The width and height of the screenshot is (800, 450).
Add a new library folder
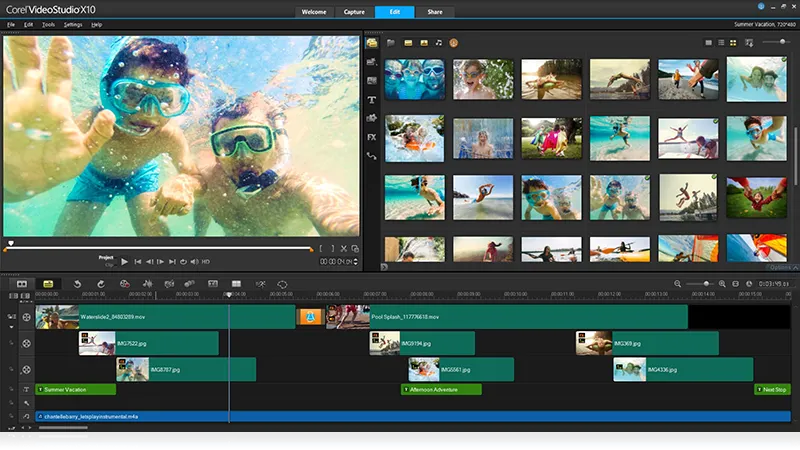click(x=391, y=43)
